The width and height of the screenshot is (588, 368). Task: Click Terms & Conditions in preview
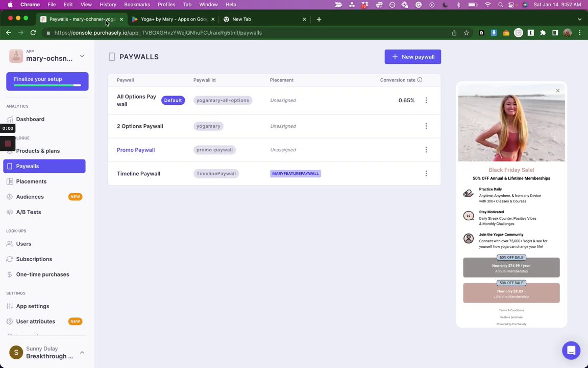[x=511, y=310]
